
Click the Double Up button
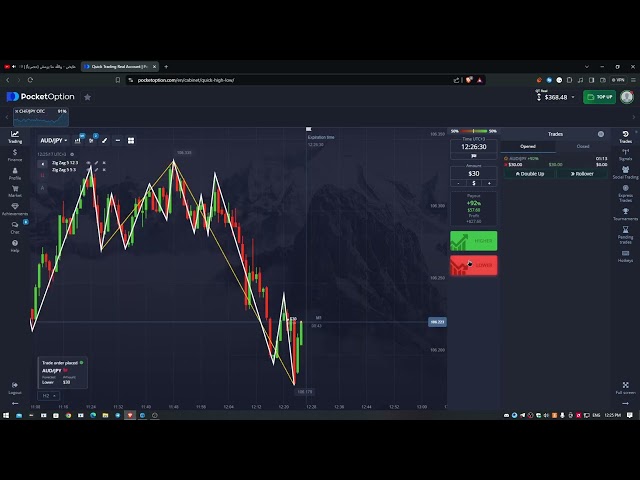530,174
